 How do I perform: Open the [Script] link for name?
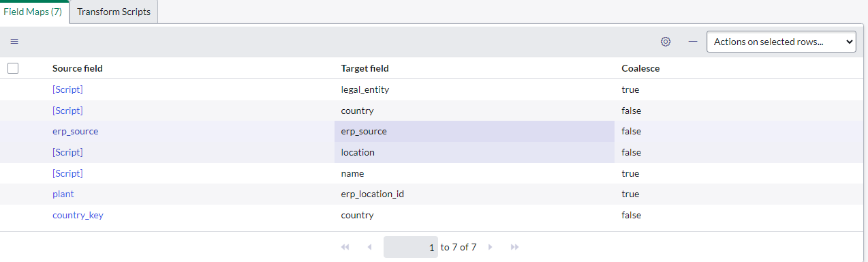tap(67, 173)
